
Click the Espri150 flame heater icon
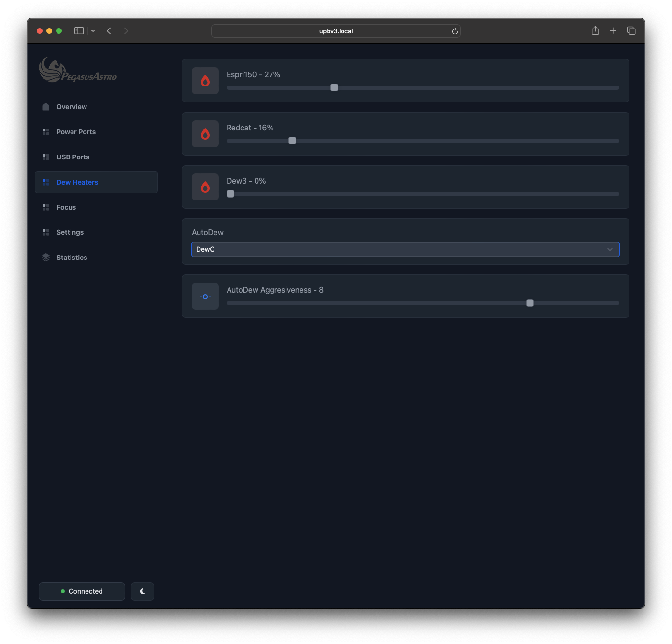coord(205,81)
